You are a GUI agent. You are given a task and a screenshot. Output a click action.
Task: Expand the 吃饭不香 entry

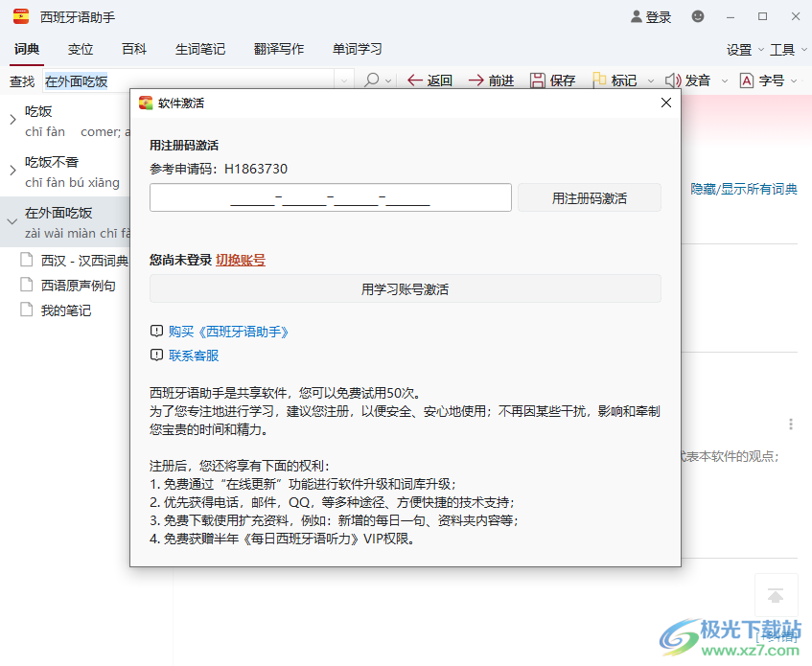click(13, 171)
